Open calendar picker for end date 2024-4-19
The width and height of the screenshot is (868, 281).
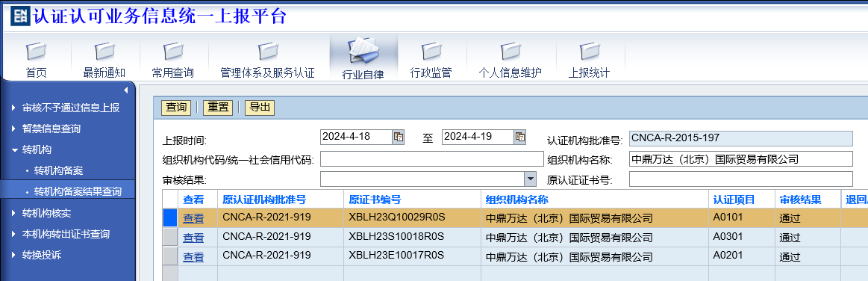[x=519, y=137]
